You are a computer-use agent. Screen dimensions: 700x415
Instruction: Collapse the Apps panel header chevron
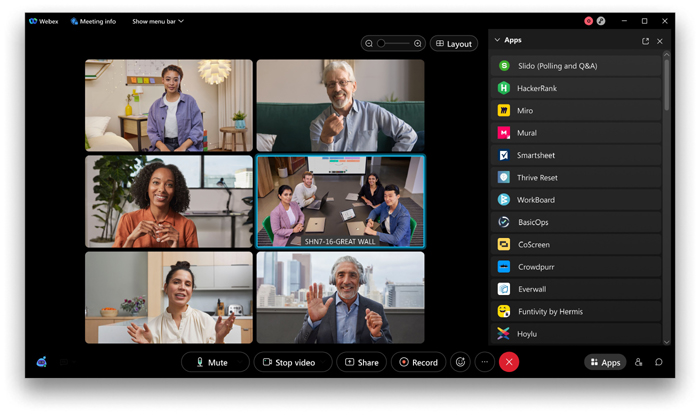[497, 40]
